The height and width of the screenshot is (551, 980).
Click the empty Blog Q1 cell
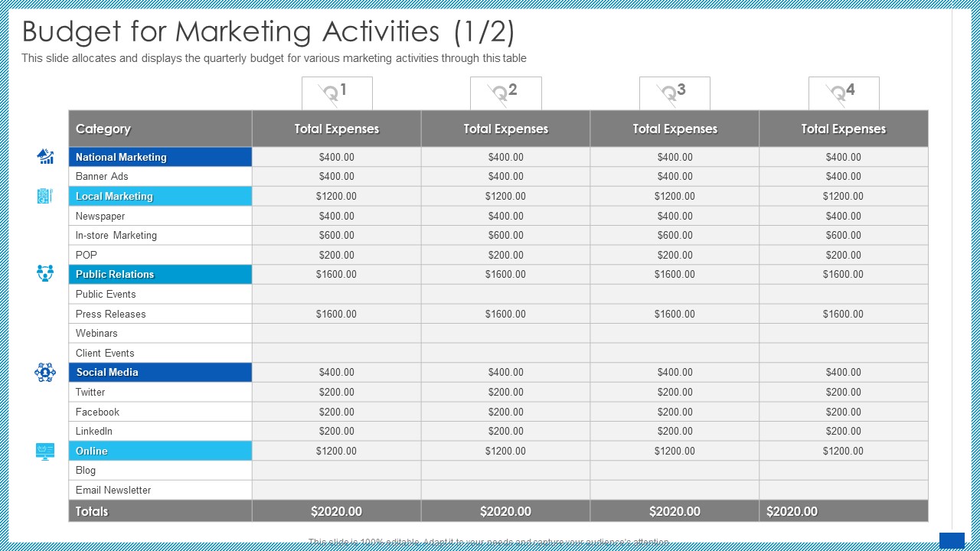click(x=337, y=470)
